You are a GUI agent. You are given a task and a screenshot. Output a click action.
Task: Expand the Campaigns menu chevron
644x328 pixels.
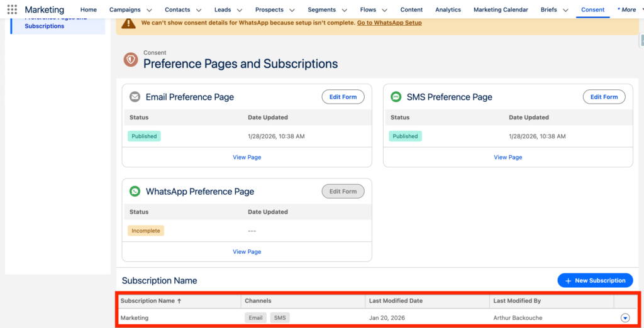149,10
